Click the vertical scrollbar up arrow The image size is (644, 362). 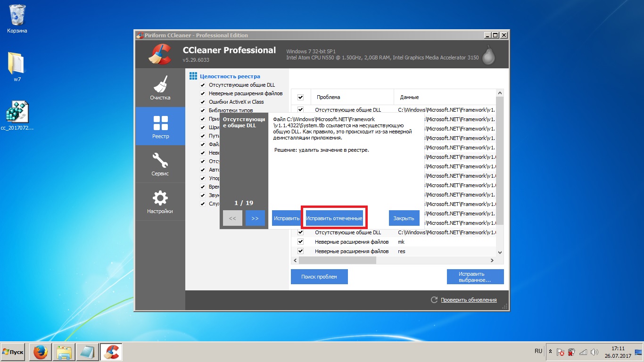coord(500,93)
